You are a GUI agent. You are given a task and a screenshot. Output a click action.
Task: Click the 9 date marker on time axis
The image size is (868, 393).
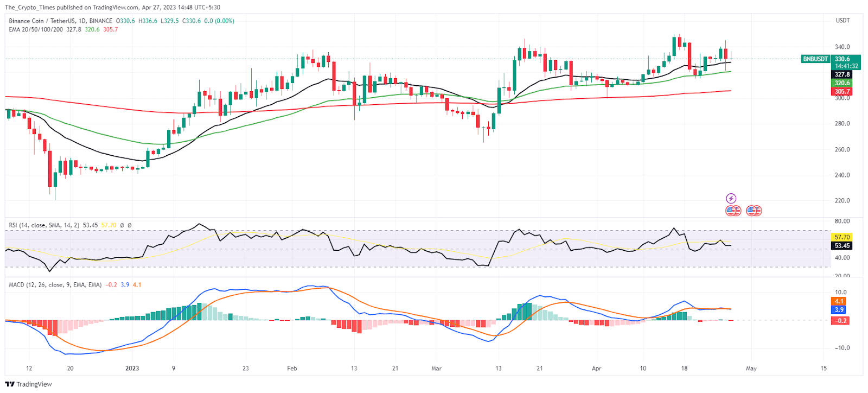[174, 368]
